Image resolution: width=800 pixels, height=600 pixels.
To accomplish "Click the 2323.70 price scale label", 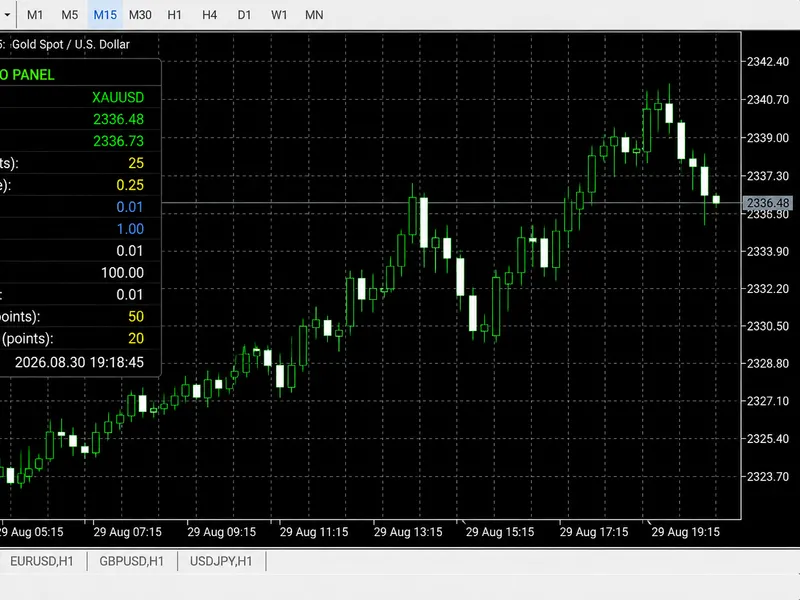I will (x=768, y=477).
